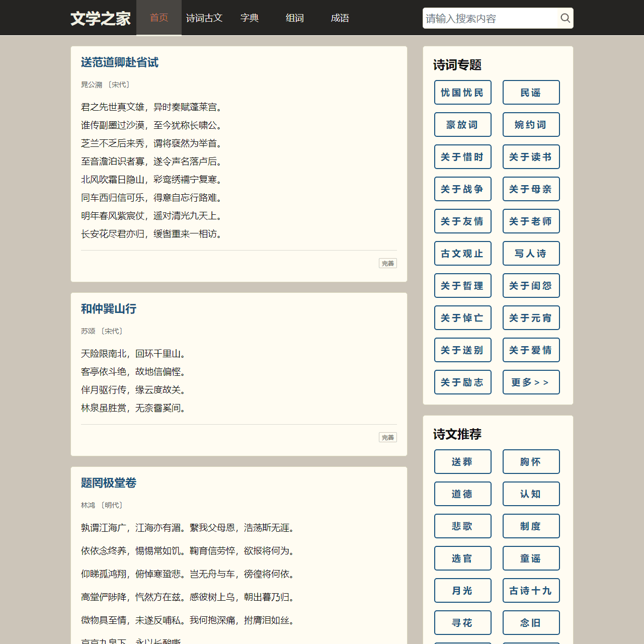Open the 关于元宵 topic

(x=531, y=318)
